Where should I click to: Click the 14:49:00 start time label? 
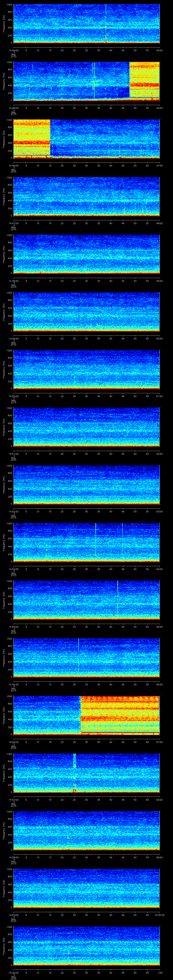pos(13,339)
